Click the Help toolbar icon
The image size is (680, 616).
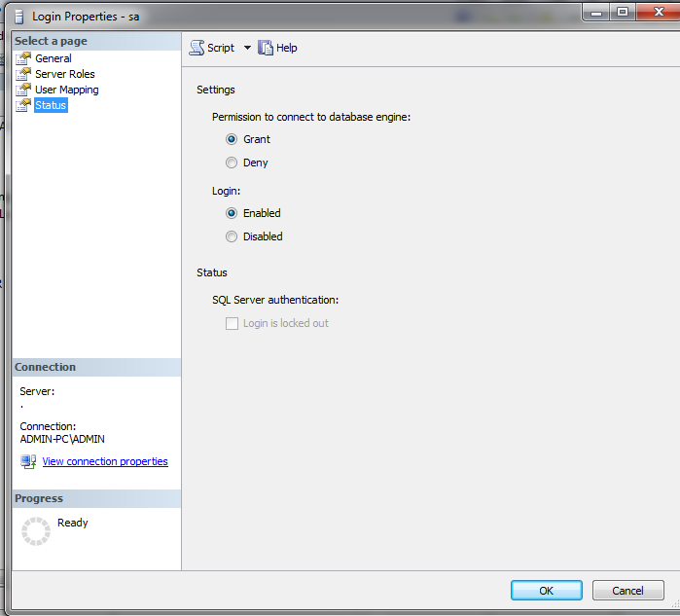pos(266,48)
